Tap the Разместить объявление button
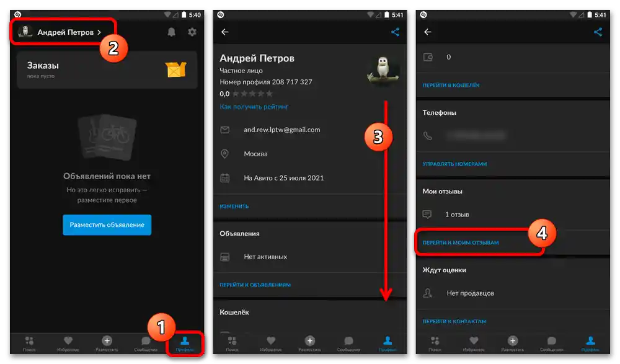Viewport: 620px width, 364px height. (107, 224)
